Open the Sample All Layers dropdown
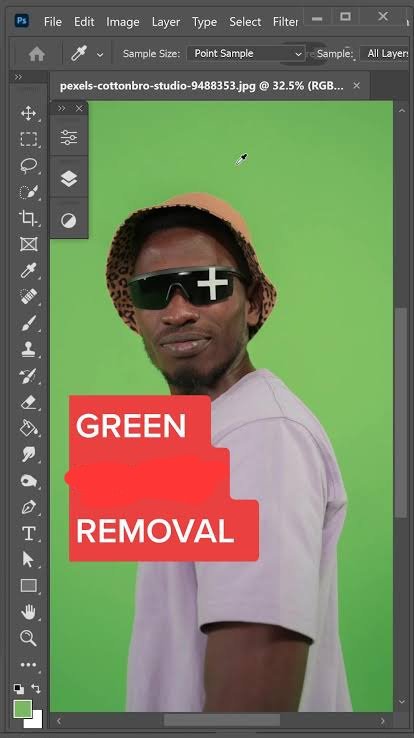Image resolution: width=414 pixels, height=738 pixels. [x=384, y=54]
